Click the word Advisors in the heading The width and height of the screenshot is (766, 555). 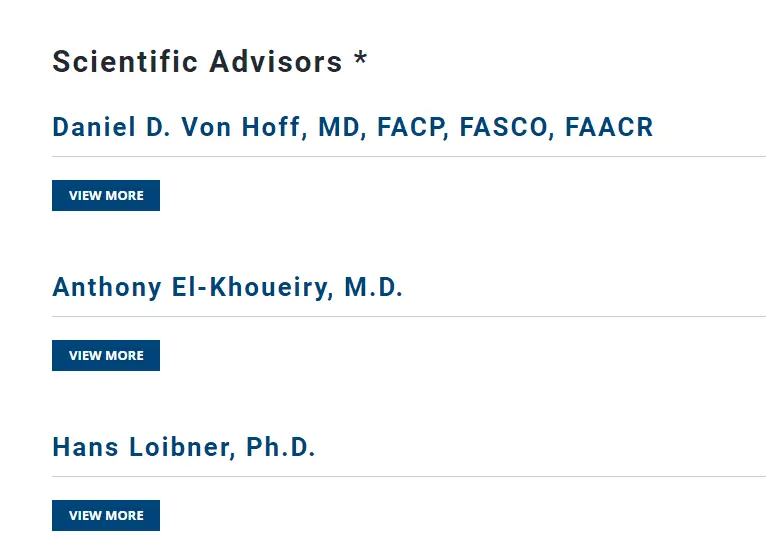276,62
